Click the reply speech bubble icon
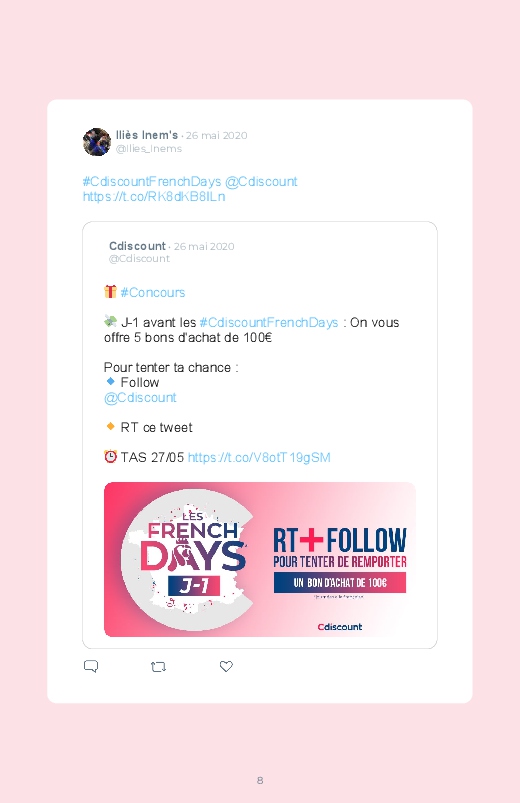 91,666
